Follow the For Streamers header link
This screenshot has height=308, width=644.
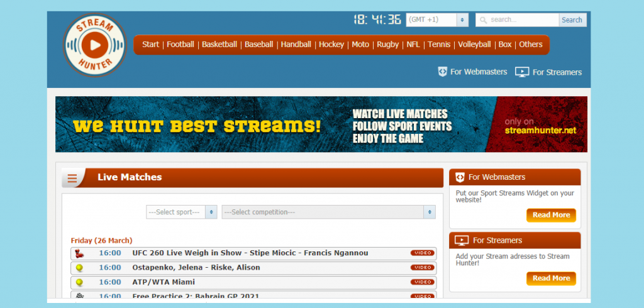point(557,72)
